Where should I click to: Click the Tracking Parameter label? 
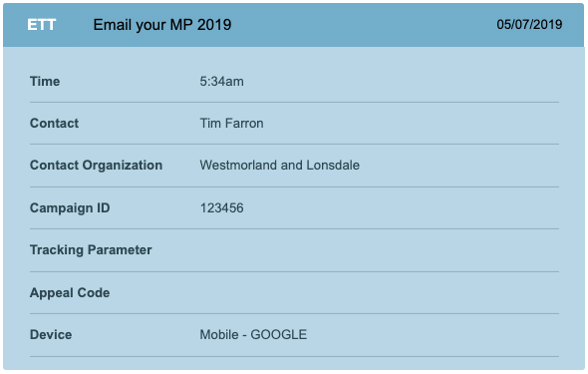[x=91, y=250]
